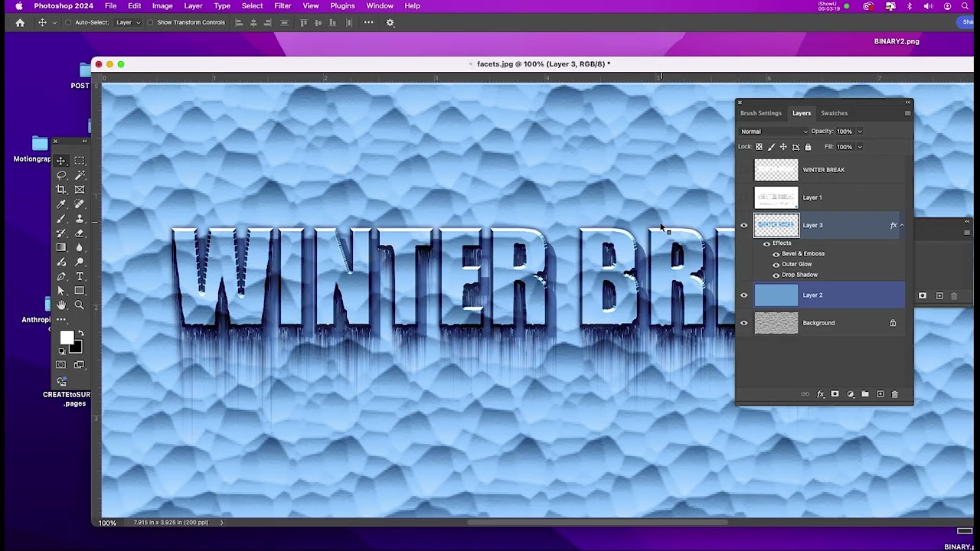Viewport: 980px width, 551px height.
Task: Open the Image menu
Action: 162,6
